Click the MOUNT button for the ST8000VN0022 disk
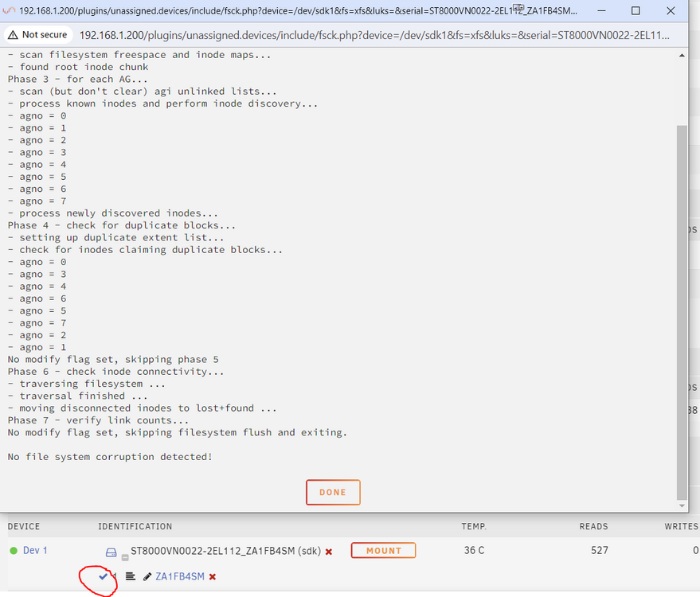The width and height of the screenshot is (700, 597). click(x=384, y=550)
